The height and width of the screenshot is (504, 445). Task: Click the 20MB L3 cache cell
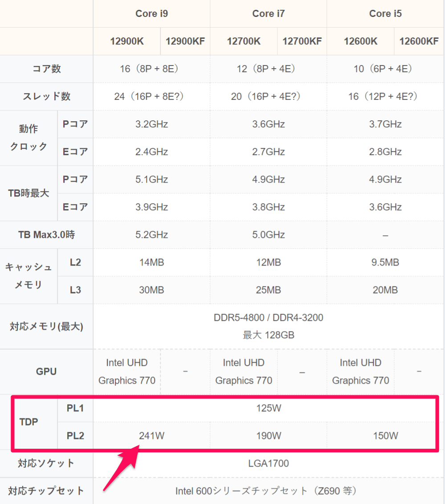pyautogui.click(x=385, y=290)
